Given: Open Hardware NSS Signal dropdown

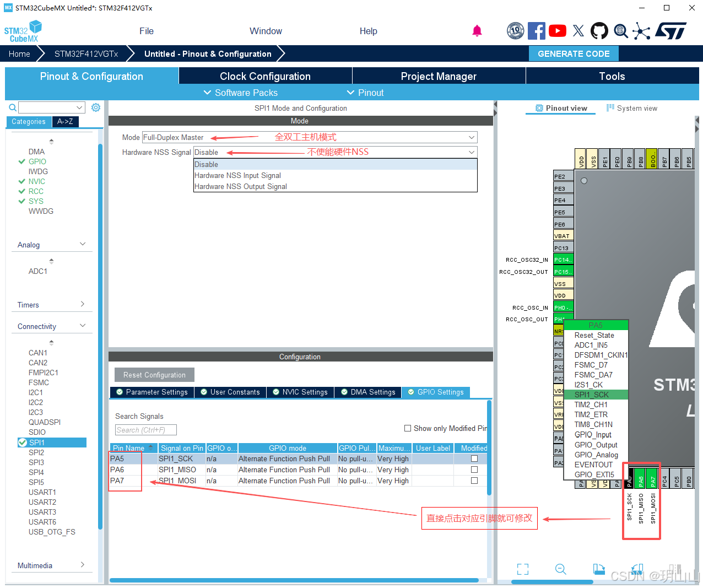Looking at the screenshot, I should point(335,152).
